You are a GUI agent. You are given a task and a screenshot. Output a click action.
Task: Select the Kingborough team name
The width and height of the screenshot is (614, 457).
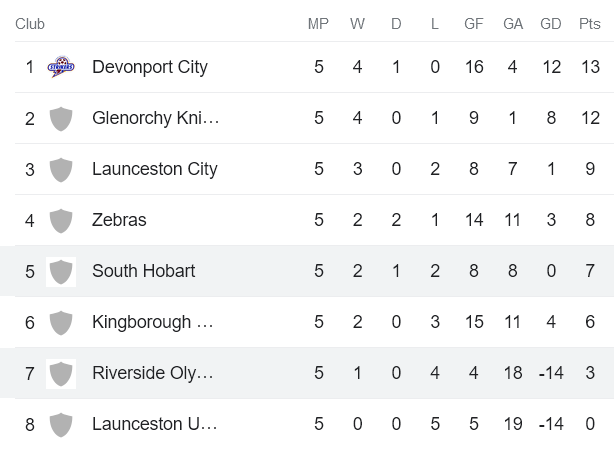tap(152, 322)
